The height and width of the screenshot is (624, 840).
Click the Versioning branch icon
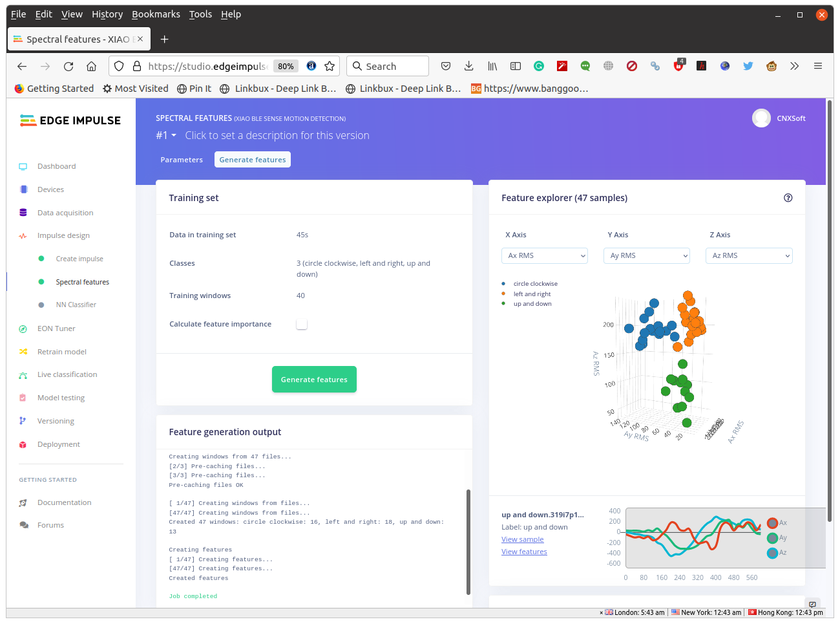tap(23, 421)
